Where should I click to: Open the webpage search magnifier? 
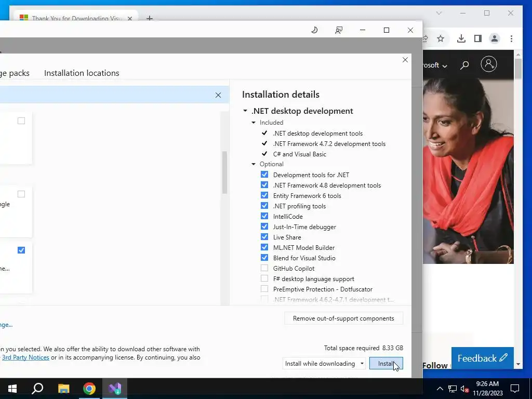tap(464, 65)
